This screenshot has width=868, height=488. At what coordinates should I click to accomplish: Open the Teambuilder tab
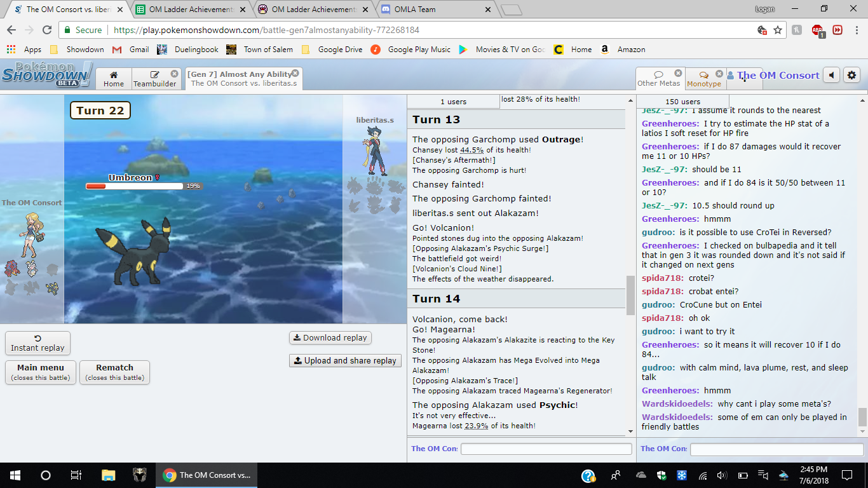click(x=155, y=79)
